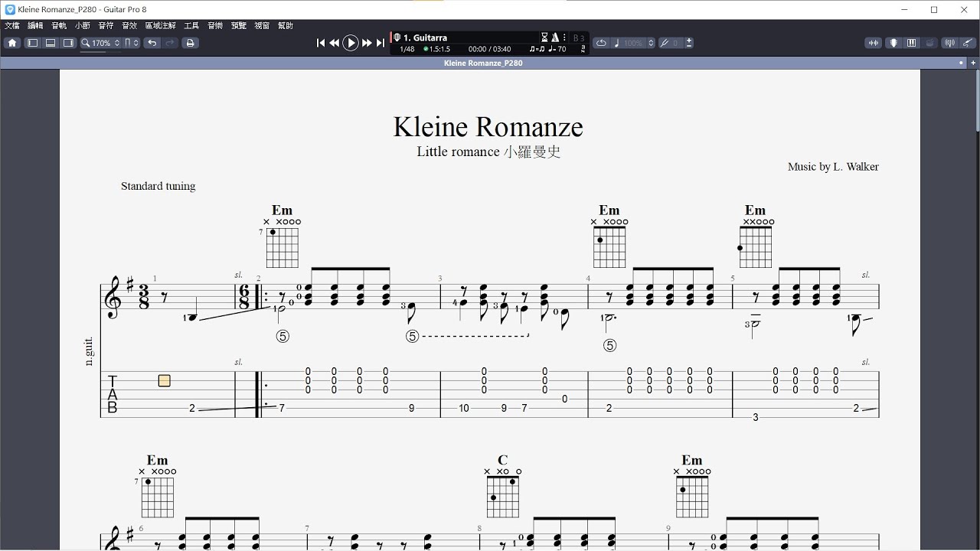Screen dimensions: 980x551
Task: Open the page layout mode dropdown
Action: pyautogui.click(x=132, y=43)
